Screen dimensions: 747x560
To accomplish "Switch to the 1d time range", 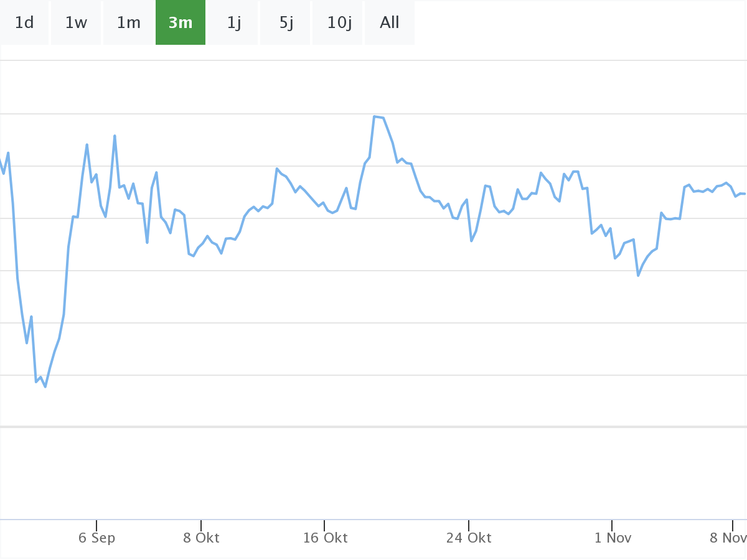I will pos(24,23).
